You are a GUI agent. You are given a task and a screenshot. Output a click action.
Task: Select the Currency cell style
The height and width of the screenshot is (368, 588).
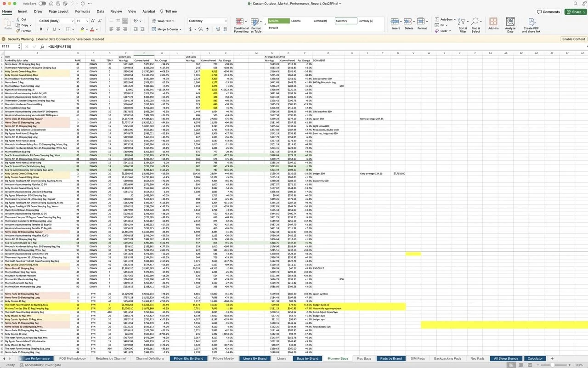[346, 21]
